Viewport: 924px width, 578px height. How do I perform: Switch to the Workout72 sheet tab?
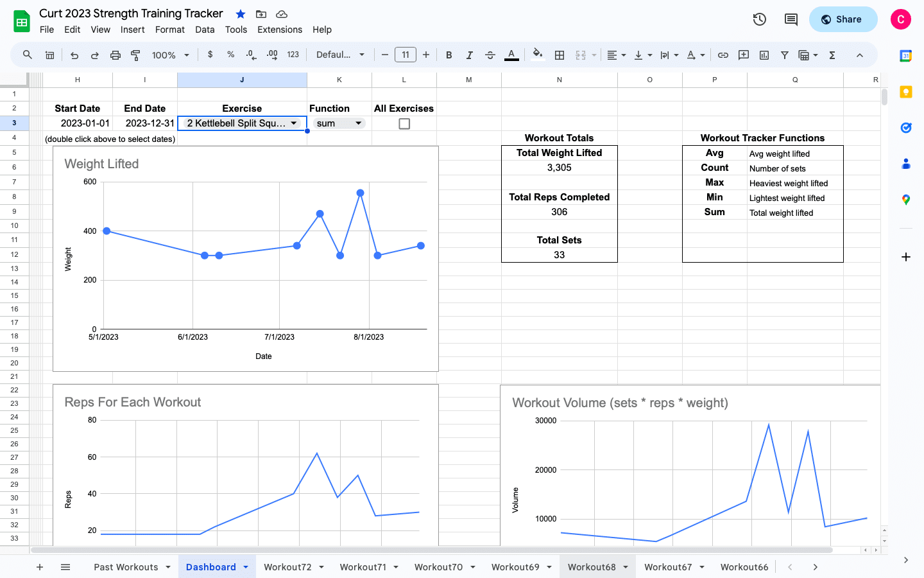tap(287, 567)
